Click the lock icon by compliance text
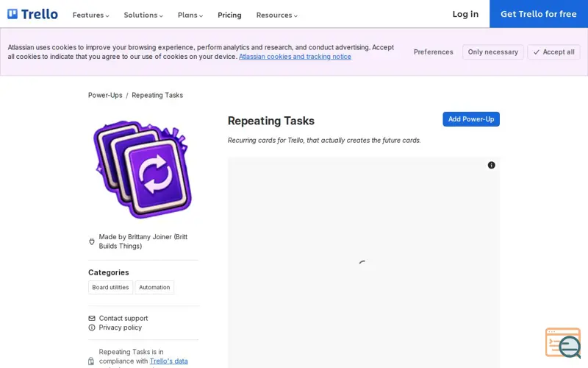Viewport: 588px width, 368px height. point(91,361)
